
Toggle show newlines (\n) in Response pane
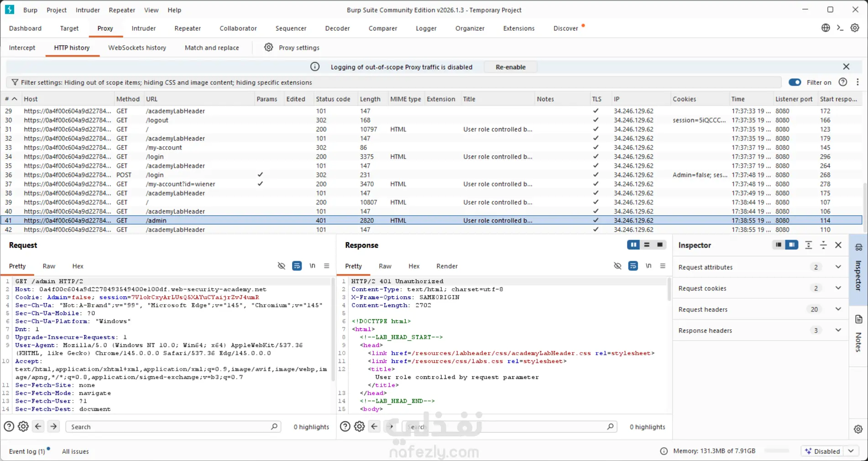click(x=648, y=266)
